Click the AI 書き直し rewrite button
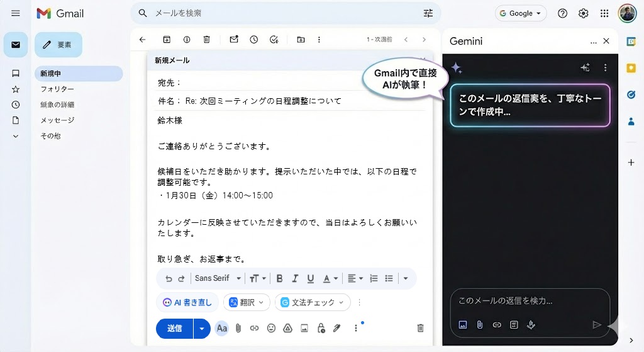 click(187, 302)
